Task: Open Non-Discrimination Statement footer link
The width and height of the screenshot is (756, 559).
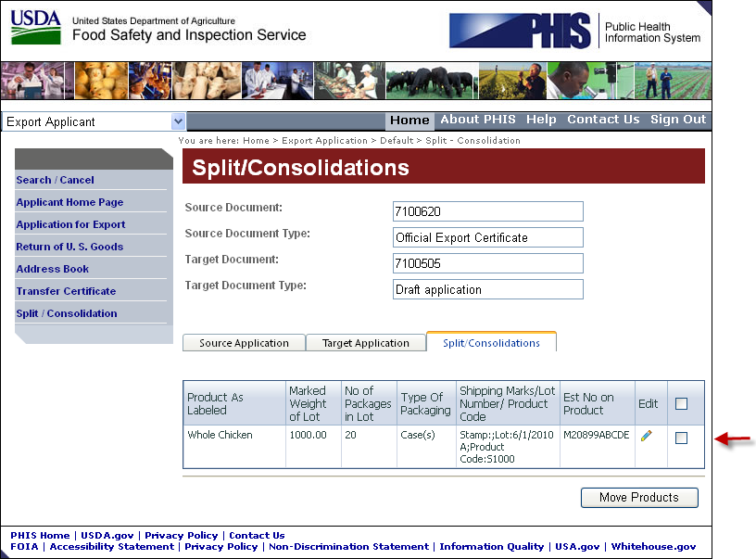Action: pos(348,546)
